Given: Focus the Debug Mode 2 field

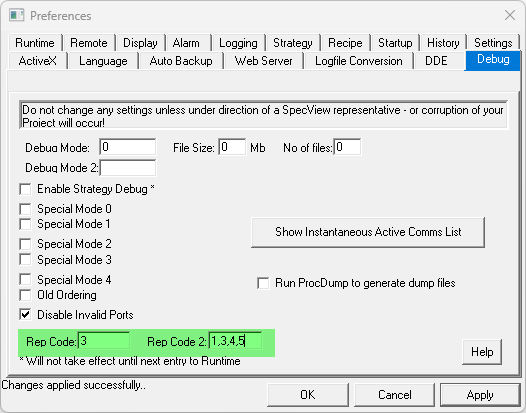Looking at the screenshot, I should click(128, 167).
